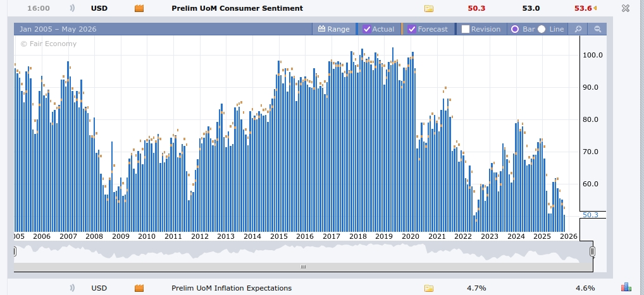
Task: Open Prelim UoM Inflation Expectations event
Action: coord(232,288)
